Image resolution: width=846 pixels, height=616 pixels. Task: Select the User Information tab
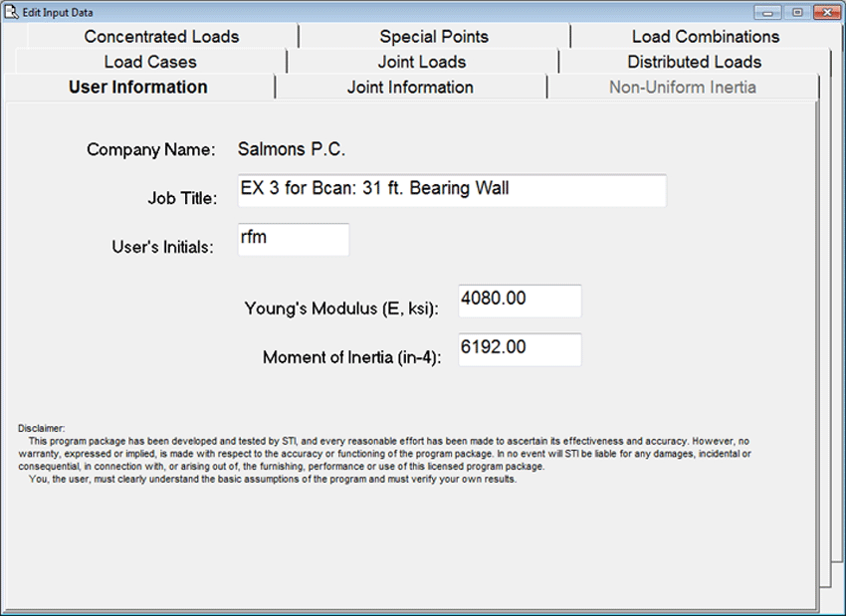pos(138,88)
